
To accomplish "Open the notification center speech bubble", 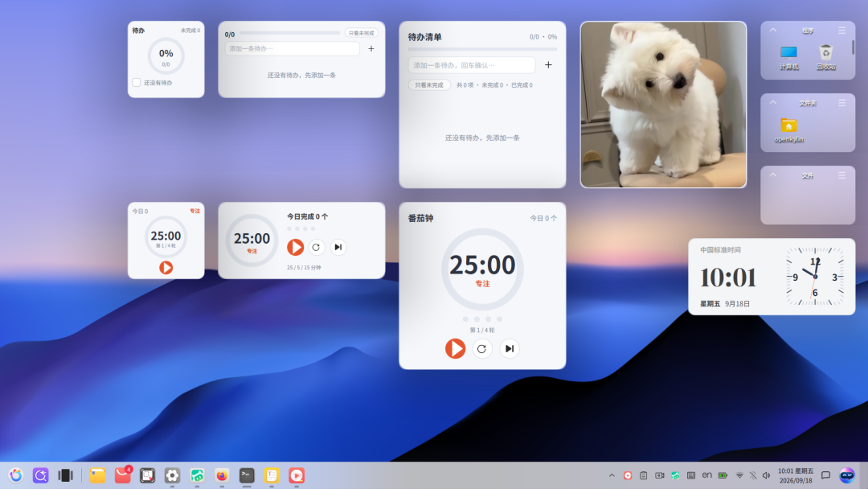I will pos(825,475).
